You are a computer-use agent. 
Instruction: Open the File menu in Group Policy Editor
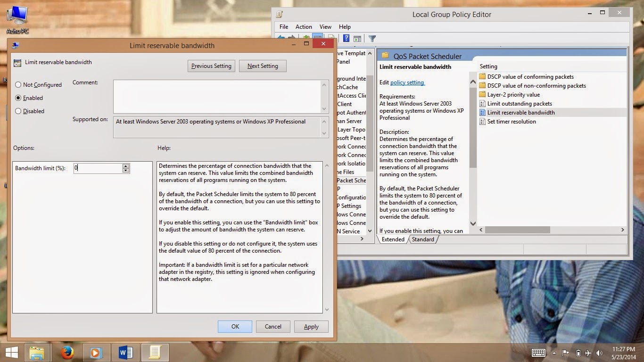[x=284, y=27]
